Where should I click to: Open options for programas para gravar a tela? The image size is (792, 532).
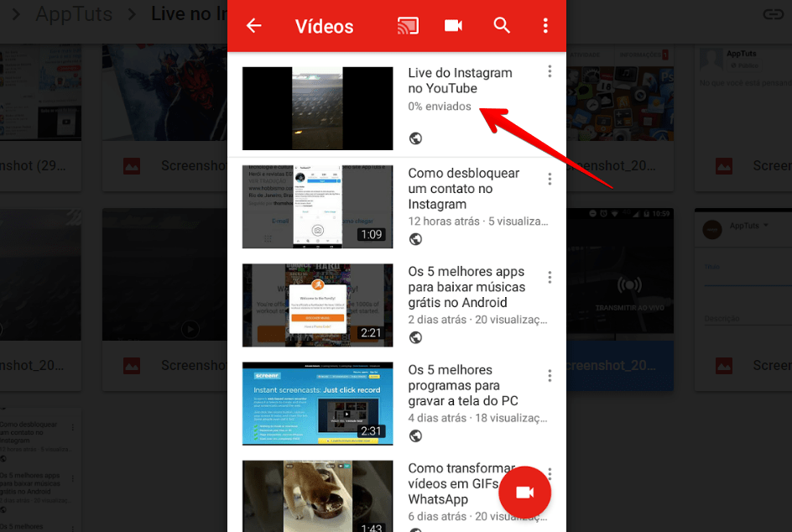coord(550,375)
